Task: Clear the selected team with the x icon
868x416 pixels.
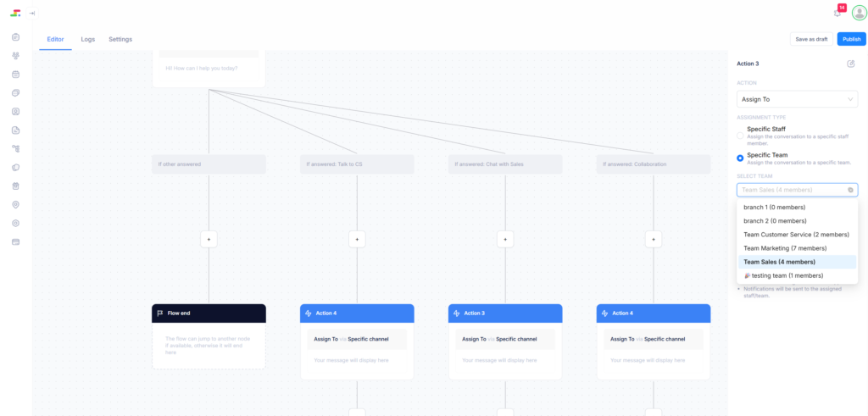Action: pos(850,191)
